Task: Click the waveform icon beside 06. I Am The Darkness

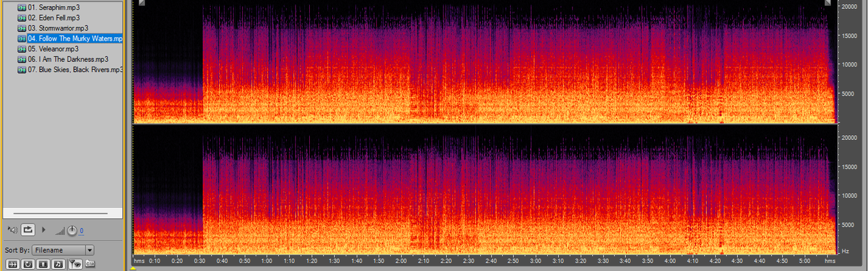Action: coord(22,59)
